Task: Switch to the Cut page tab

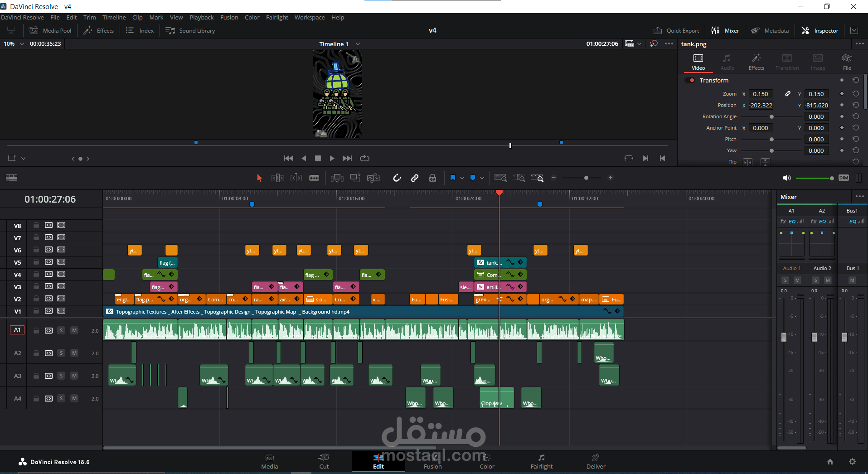Action: pyautogui.click(x=324, y=462)
